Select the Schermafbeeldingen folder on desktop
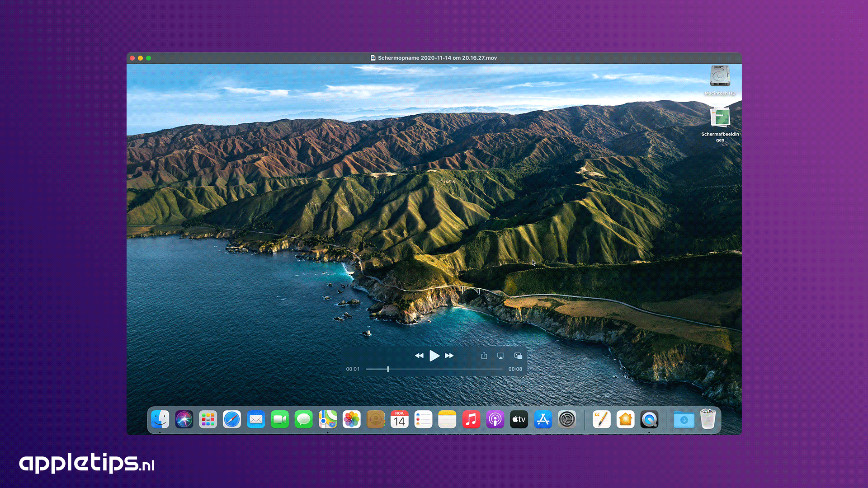 [720, 118]
